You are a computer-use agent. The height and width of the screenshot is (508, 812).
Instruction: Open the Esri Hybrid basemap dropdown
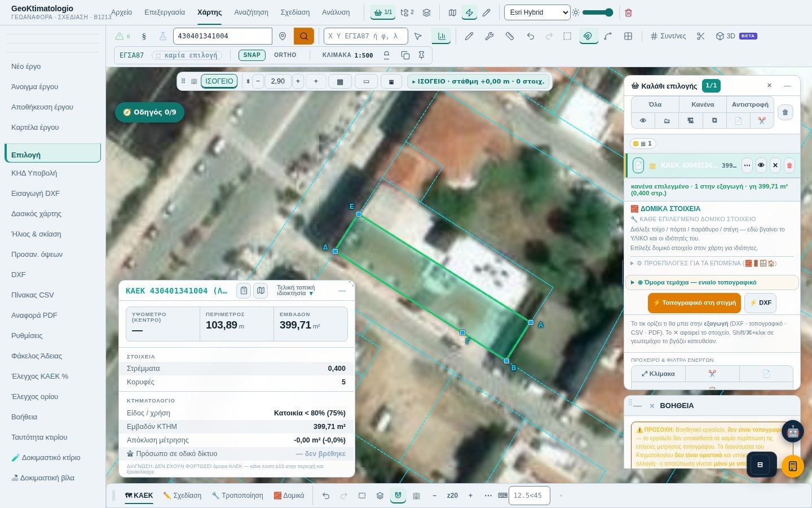[x=537, y=12]
